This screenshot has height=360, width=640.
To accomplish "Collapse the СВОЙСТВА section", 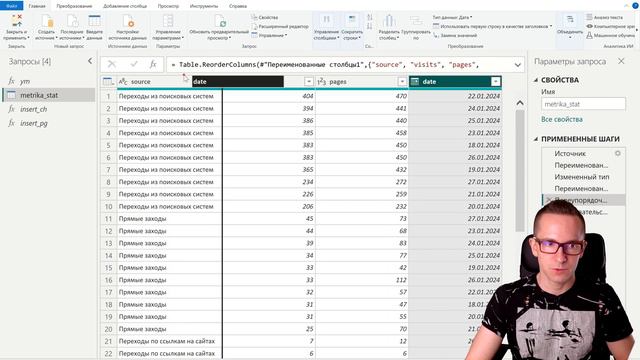I will [x=536, y=80].
